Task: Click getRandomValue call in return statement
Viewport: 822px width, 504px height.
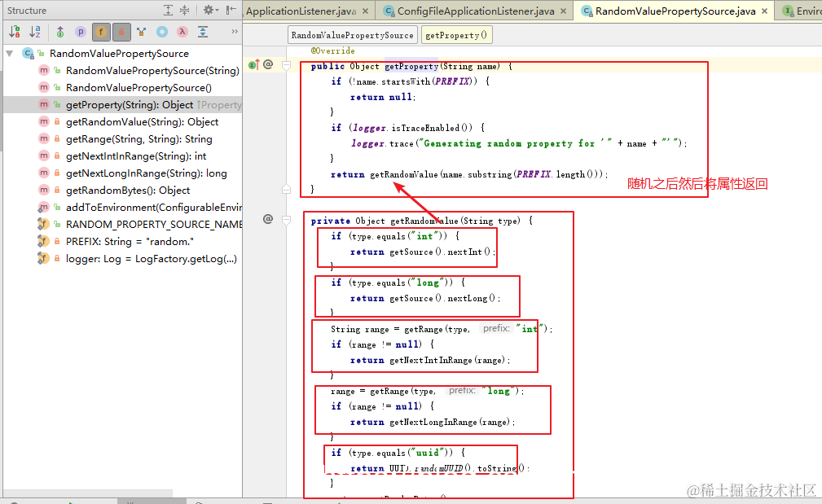Action: click(403, 174)
